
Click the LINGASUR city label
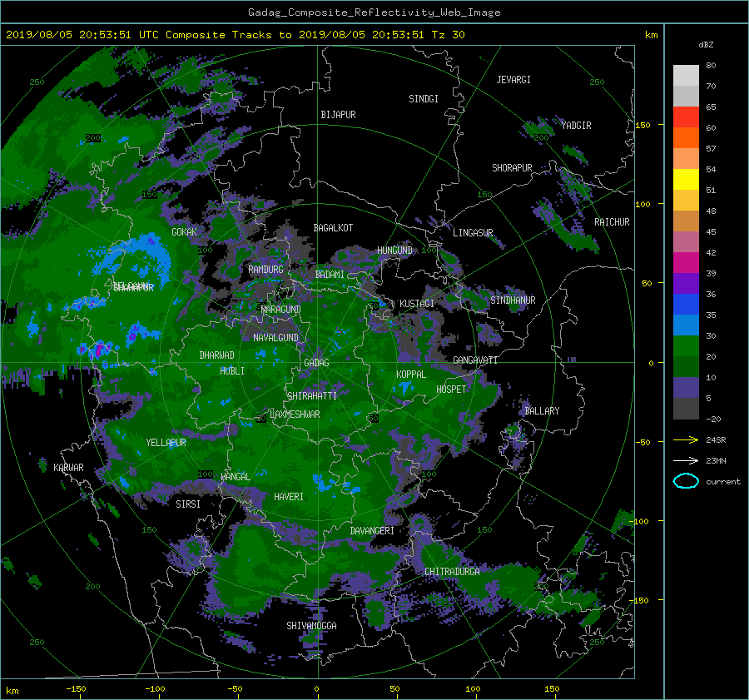(x=473, y=233)
